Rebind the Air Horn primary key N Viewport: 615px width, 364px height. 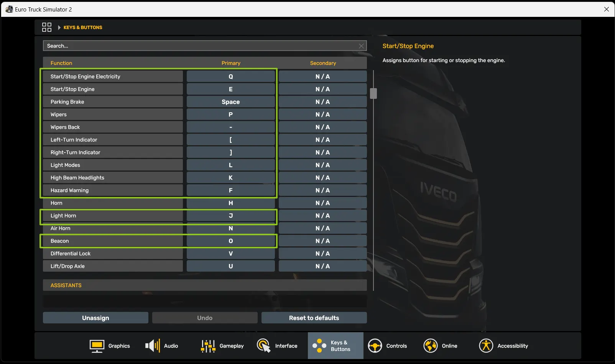(x=231, y=228)
